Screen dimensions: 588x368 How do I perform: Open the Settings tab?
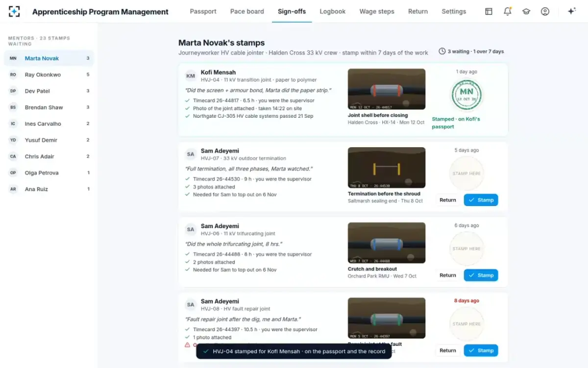pyautogui.click(x=454, y=11)
